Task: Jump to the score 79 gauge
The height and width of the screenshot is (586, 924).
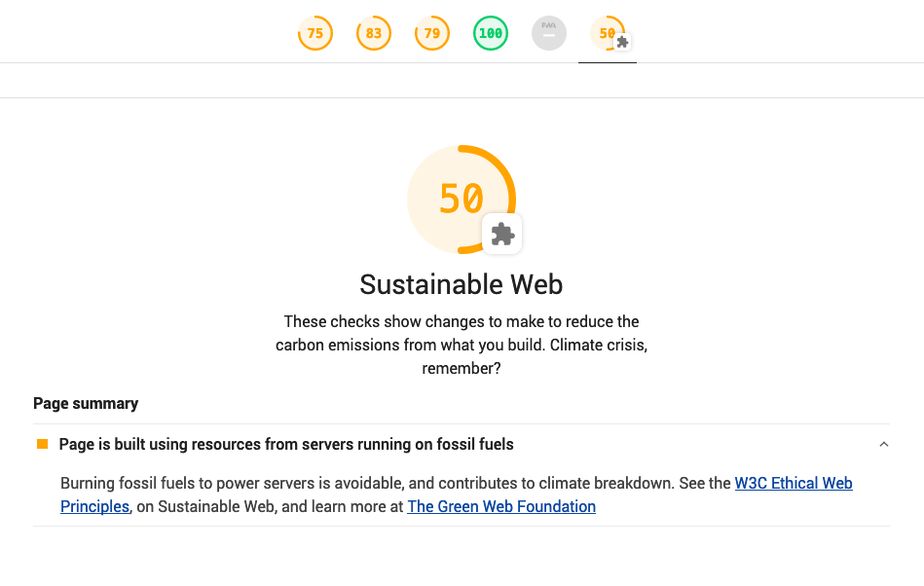Action: pyautogui.click(x=432, y=33)
